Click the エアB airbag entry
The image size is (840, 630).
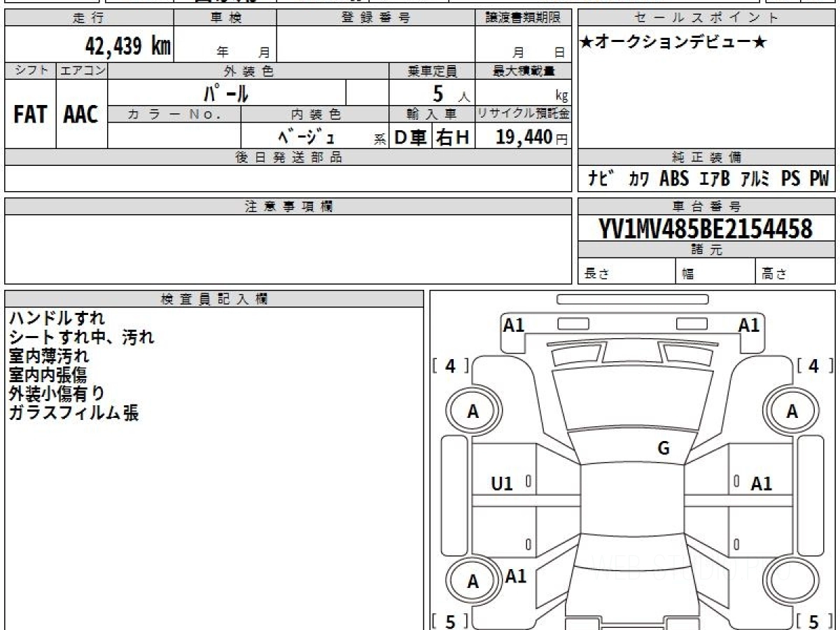[714, 178]
